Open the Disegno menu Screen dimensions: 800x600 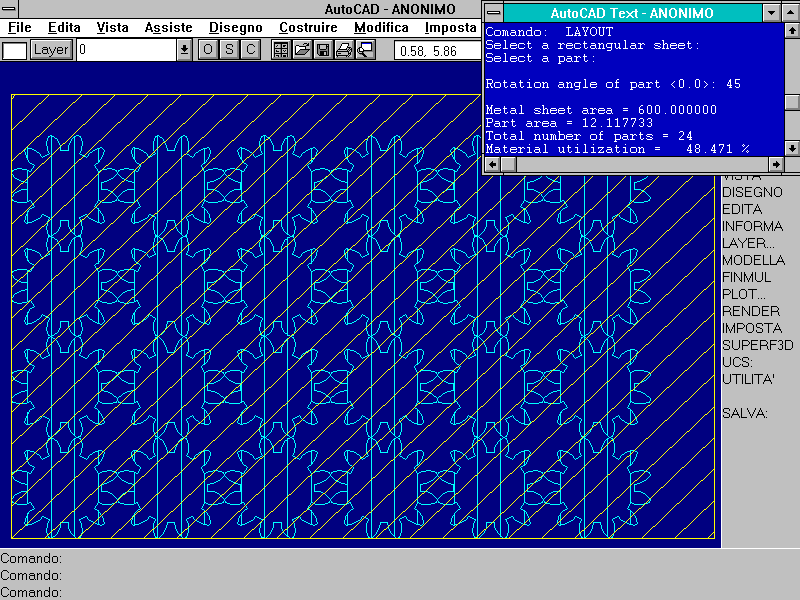coord(236,28)
